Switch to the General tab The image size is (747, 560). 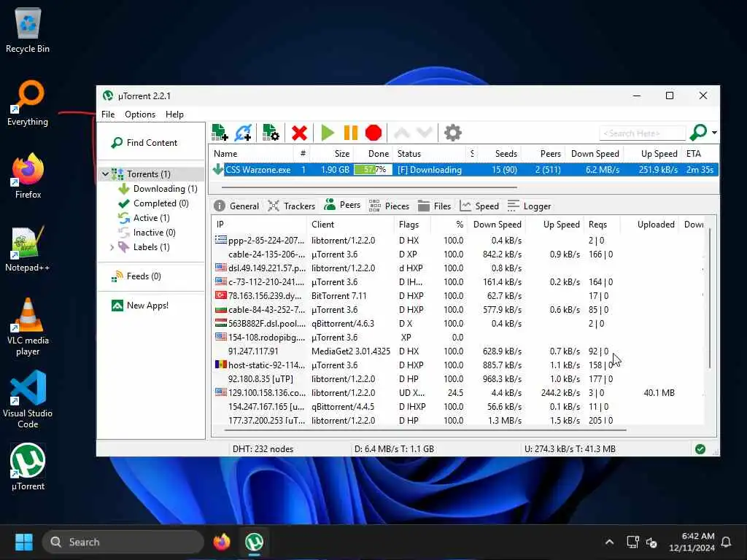point(236,206)
